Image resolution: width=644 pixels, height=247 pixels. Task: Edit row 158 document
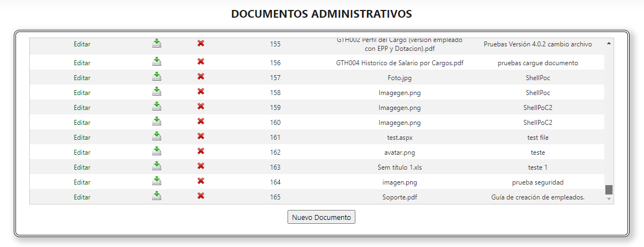(82, 92)
